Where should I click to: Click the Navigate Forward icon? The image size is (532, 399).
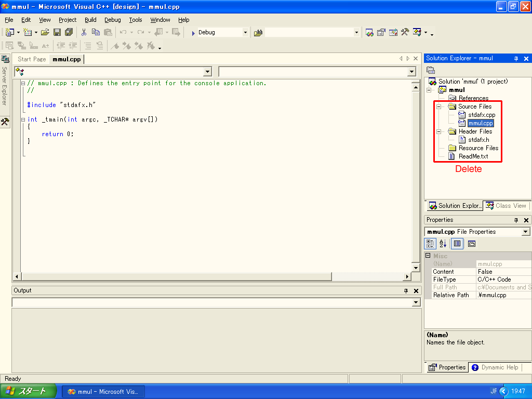coord(176,33)
